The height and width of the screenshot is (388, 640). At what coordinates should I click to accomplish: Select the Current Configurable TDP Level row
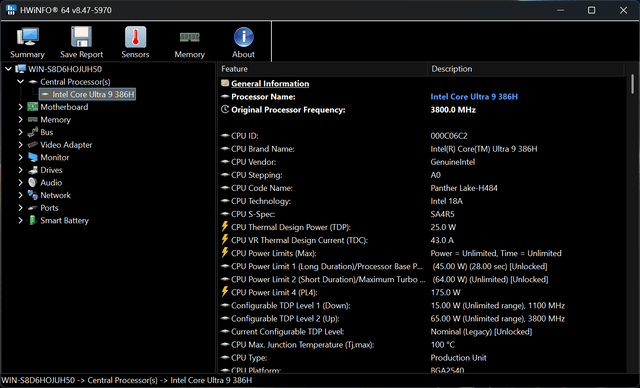(x=422, y=332)
